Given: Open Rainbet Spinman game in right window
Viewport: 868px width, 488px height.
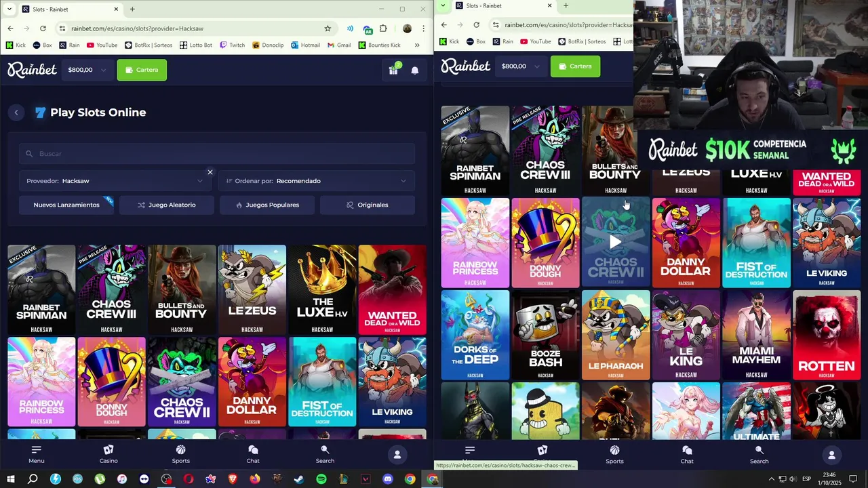Looking at the screenshot, I should tap(475, 150).
